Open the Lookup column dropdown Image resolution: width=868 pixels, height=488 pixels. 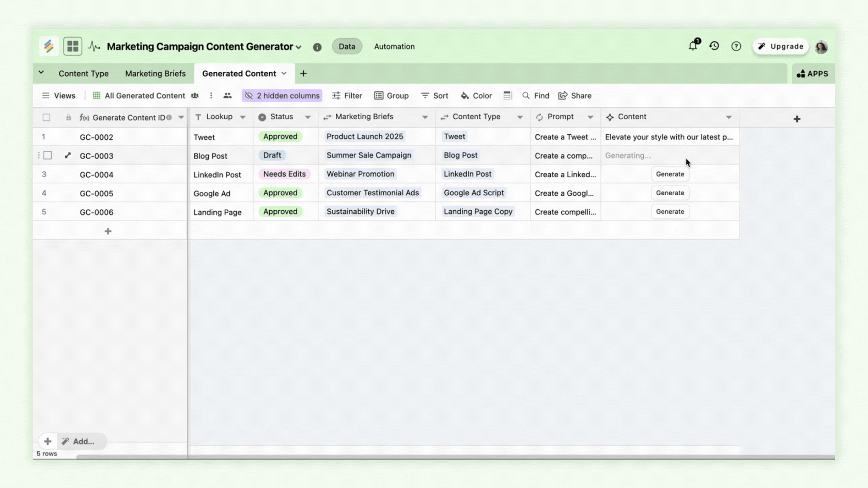(243, 117)
